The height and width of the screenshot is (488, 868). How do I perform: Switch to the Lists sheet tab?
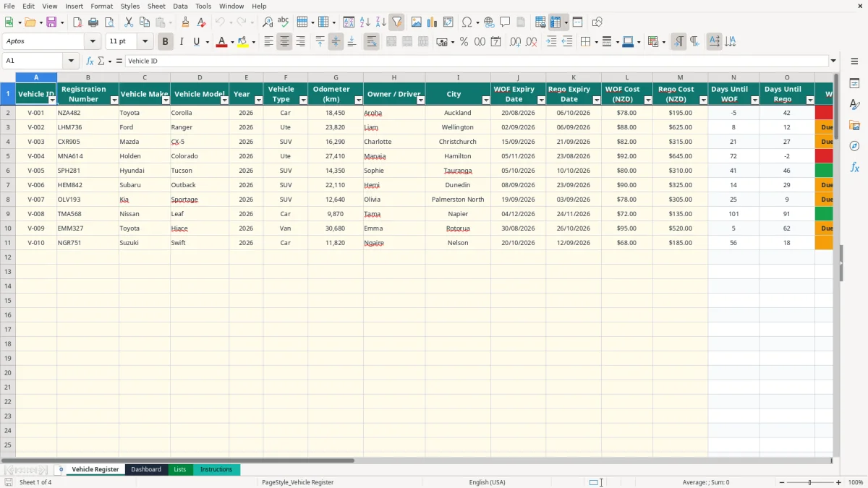(179, 470)
